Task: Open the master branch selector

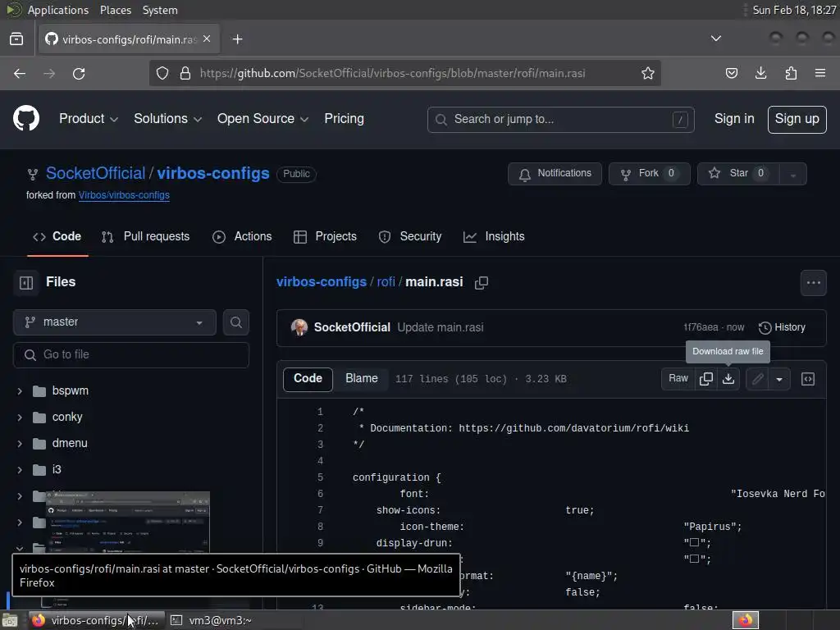Action: coord(115,322)
